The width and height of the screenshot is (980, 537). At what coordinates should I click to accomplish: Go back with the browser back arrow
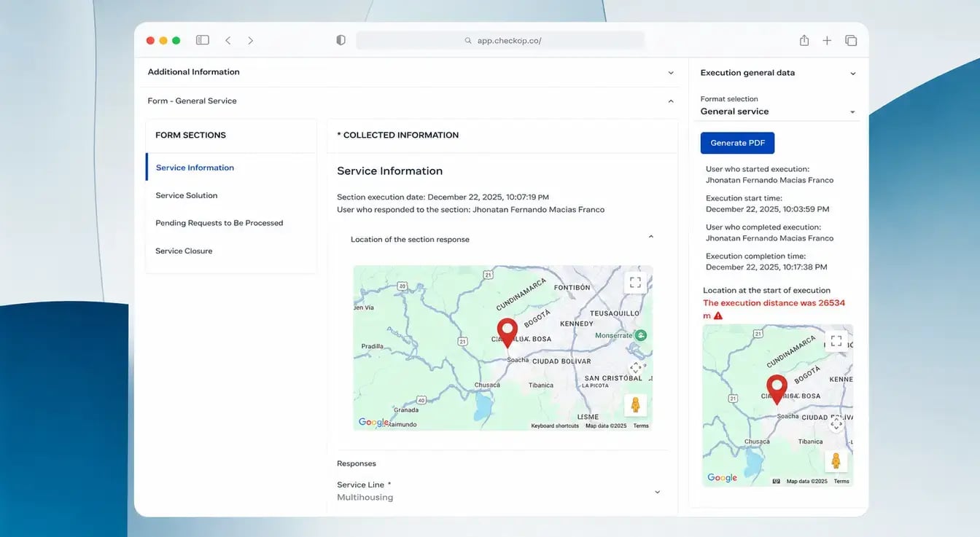pos(228,41)
